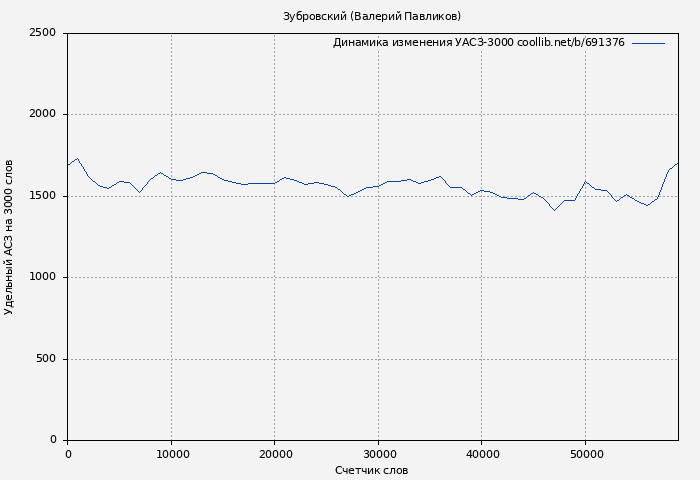Click the 1500 tick label on y-axis
The height and width of the screenshot is (480, 700).
click(x=42, y=196)
